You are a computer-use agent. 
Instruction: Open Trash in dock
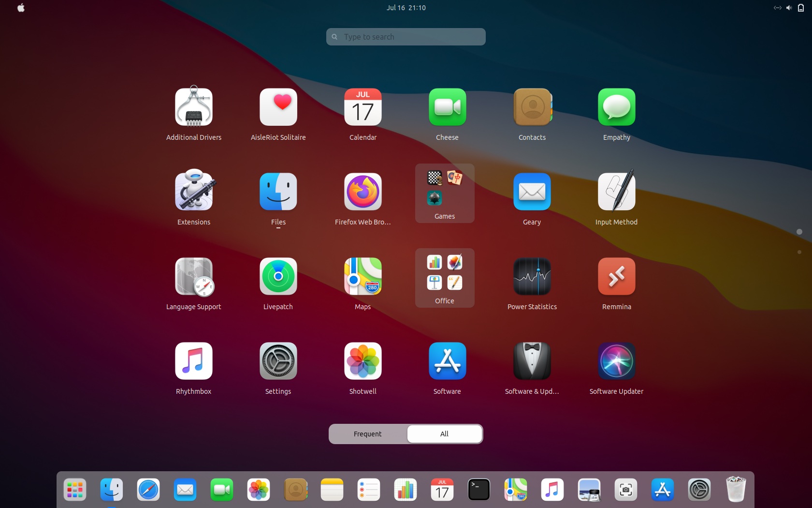pos(736,489)
